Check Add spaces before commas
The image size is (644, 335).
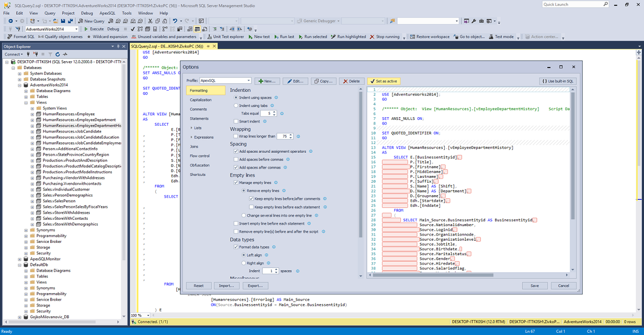pos(236,159)
